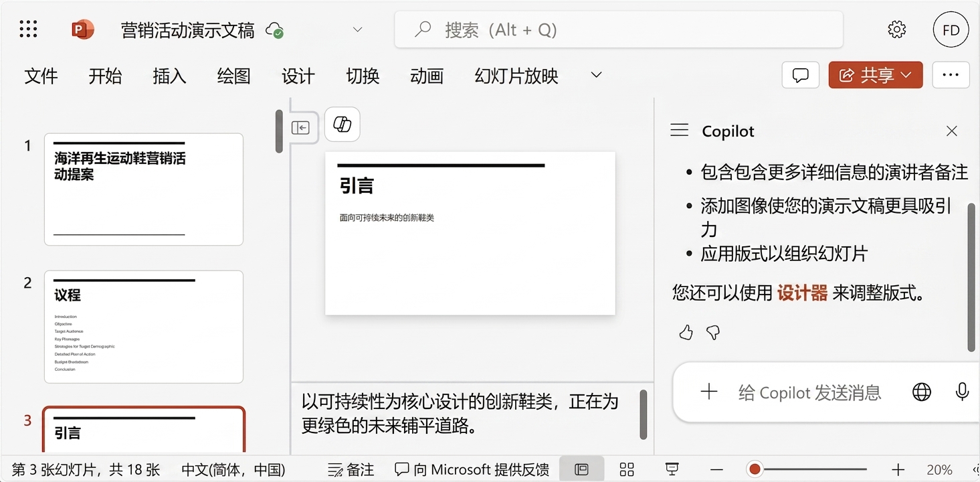Click the thumbnail pane scrollbar
Image resolution: width=980 pixels, height=482 pixels.
pos(279,131)
